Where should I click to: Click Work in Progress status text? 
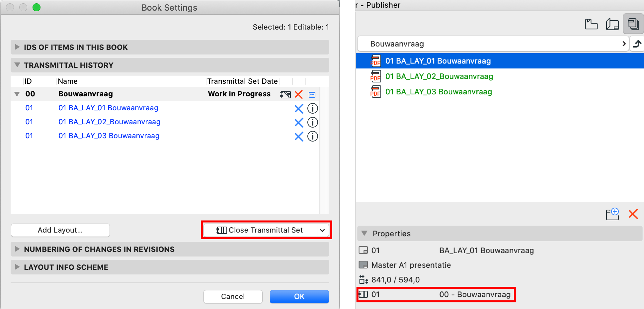tap(239, 94)
